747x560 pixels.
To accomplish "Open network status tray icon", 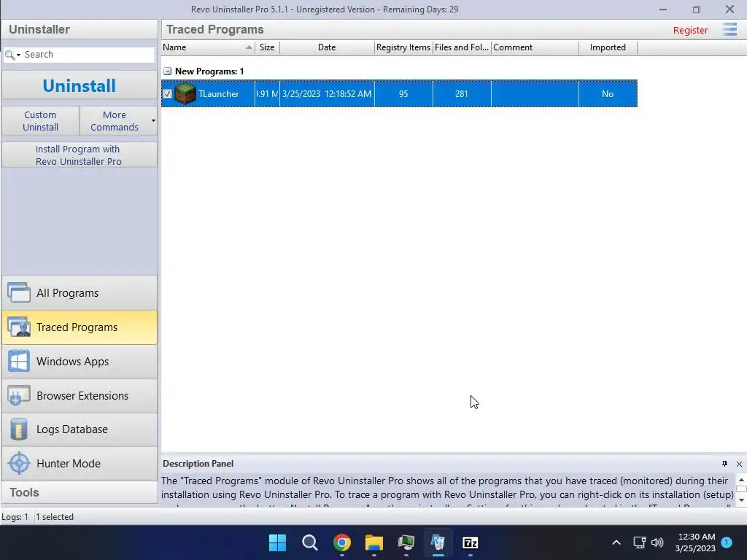I will click(639, 542).
